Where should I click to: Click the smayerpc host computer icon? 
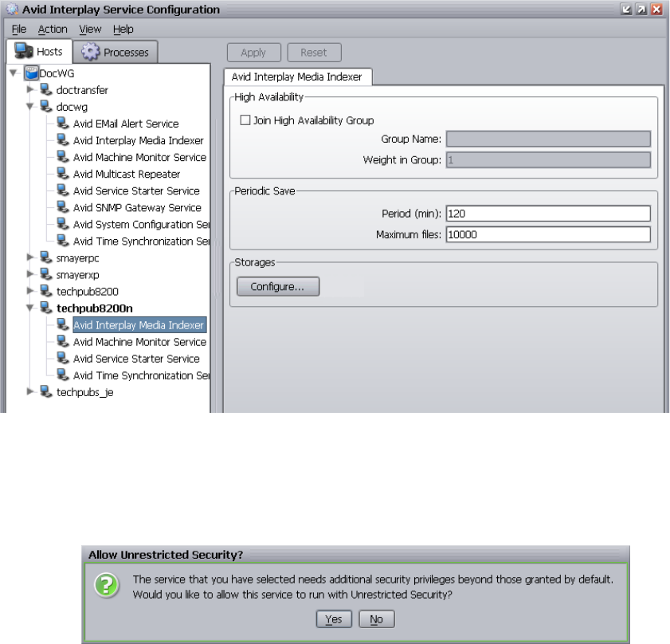(x=46, y=257)
